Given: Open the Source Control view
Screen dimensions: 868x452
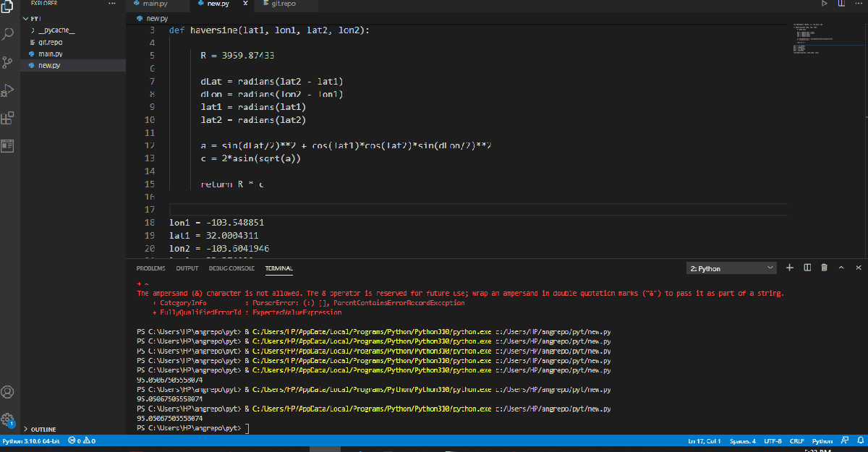Looking at the screenshot, I should (8, 62).
